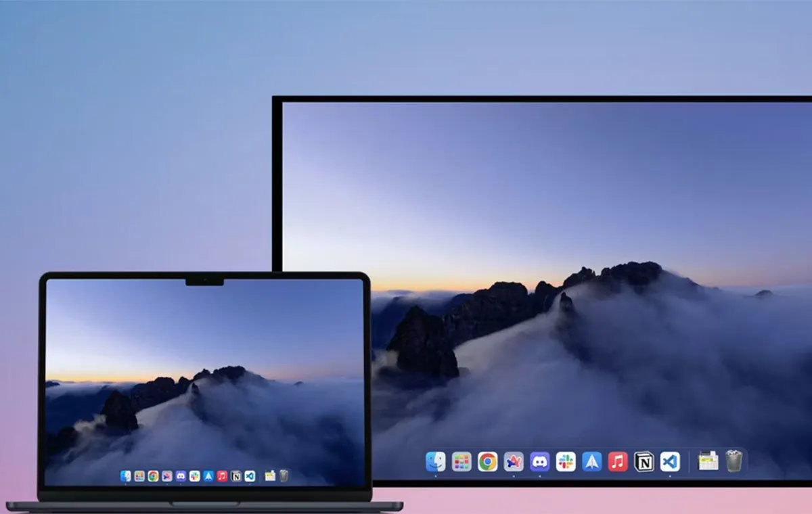Select Slack in the laptop screen's dock
The width and height of the screenshot is (812, 514).
tap(195, 476)
